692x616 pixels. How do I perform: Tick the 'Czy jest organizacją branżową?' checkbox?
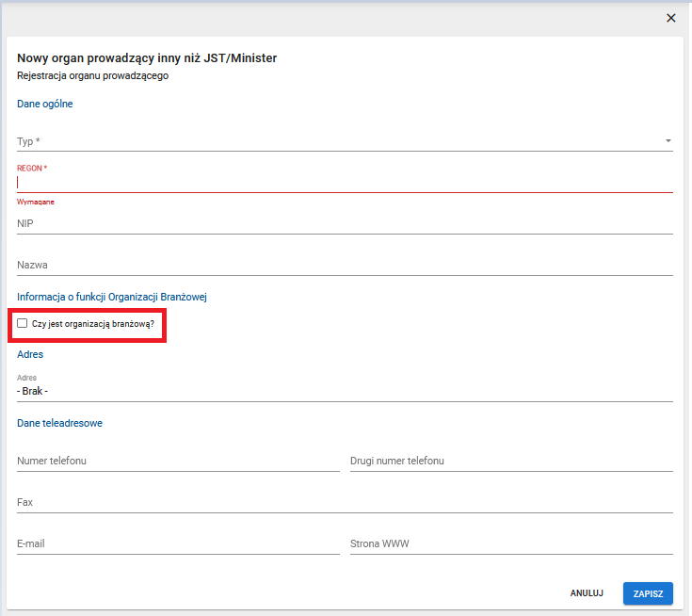tap(23, 323)
